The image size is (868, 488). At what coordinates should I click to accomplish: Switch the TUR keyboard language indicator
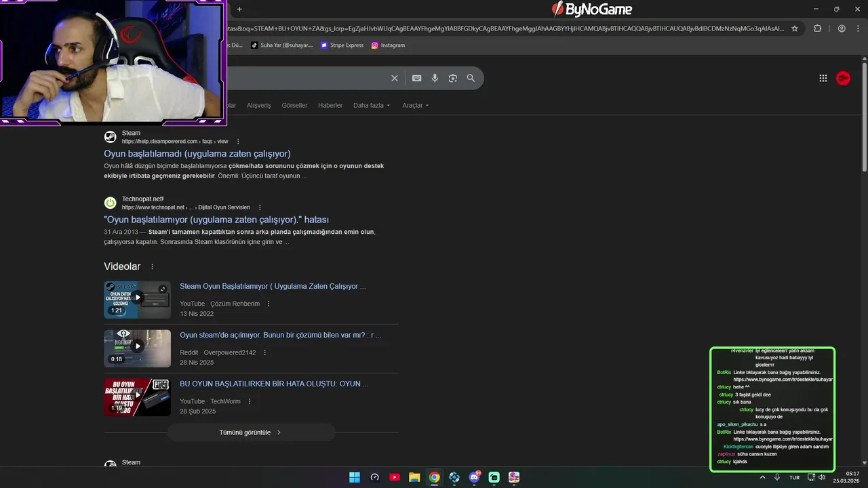[x=794, y=477]
